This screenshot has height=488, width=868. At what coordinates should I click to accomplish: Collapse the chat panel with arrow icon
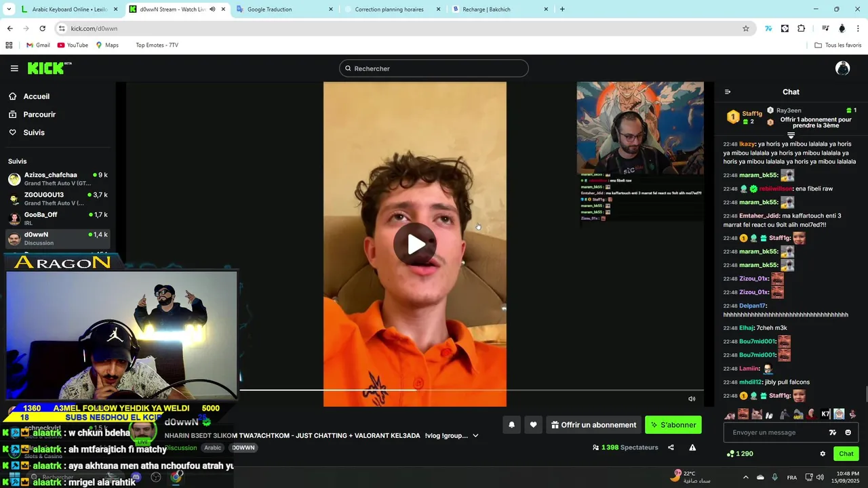tap(728, 92)
